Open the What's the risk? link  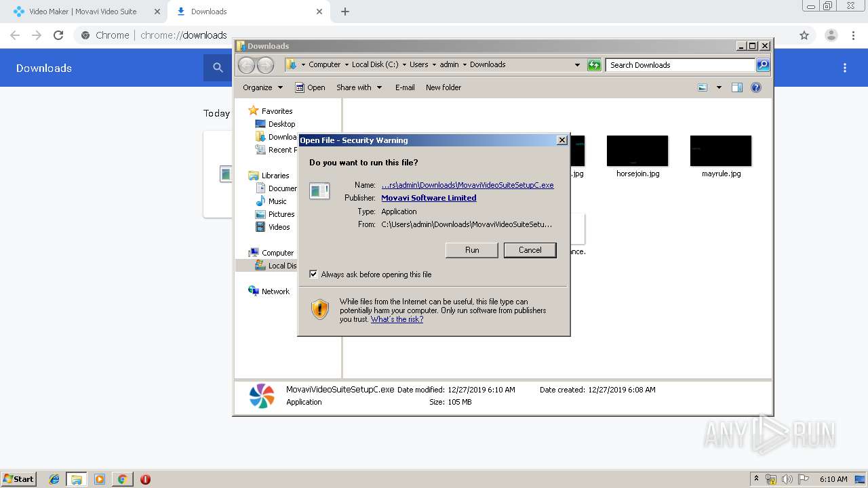click(397, 319)
